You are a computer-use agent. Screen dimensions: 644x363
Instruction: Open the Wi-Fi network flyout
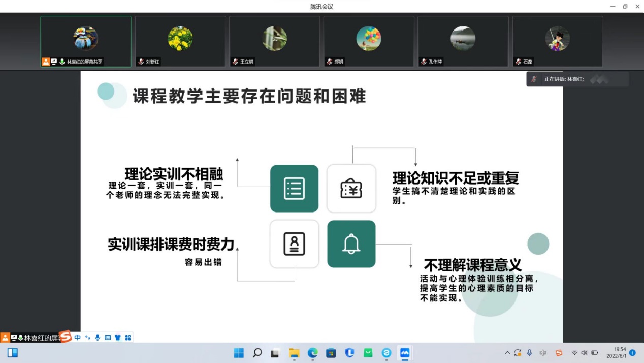575,353
